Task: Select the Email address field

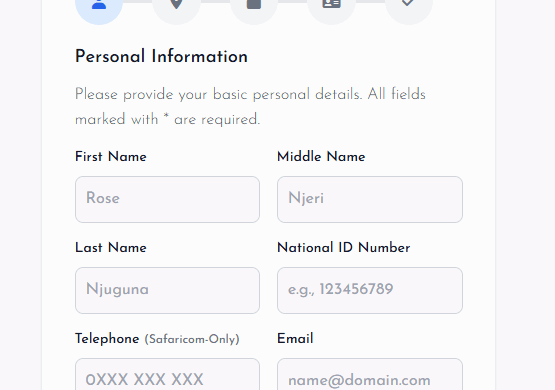Action: click(x=370, y=374)
